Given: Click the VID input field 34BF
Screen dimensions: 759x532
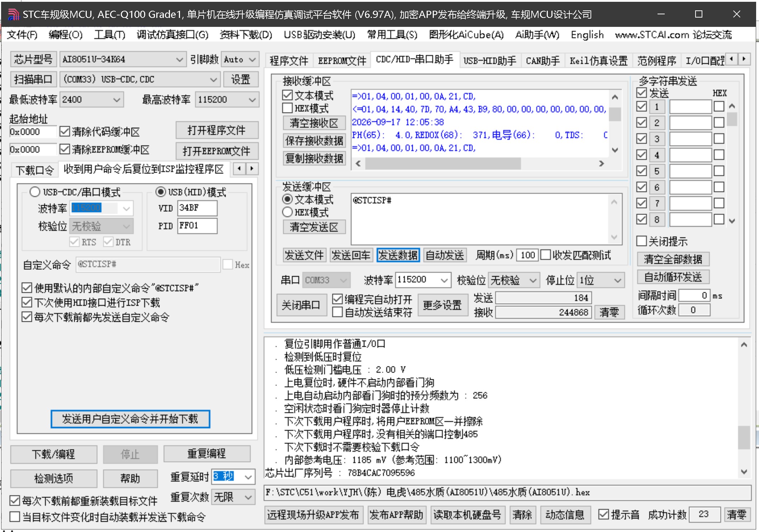Looking at the screenshot, I should (197, 208).
